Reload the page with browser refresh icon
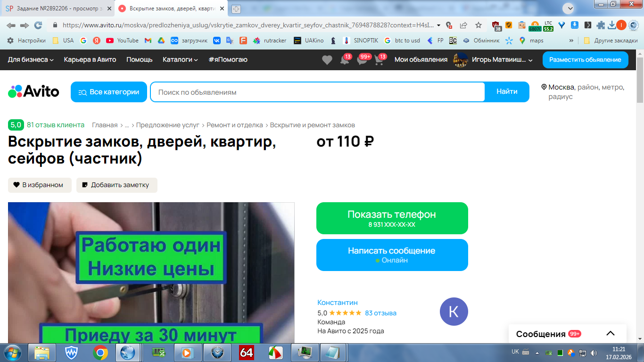The width and height of the screenshot is (644, 362). (38, 25)
